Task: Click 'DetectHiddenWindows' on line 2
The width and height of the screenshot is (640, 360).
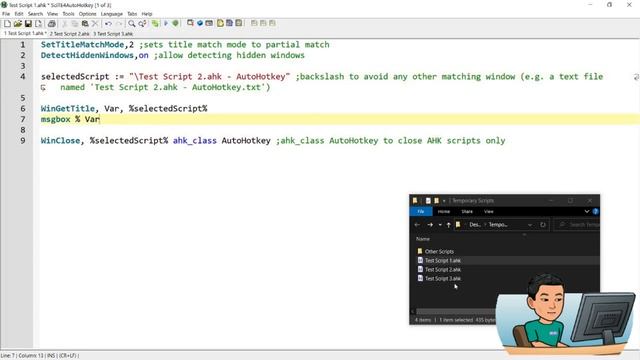Action: [87, 55]
